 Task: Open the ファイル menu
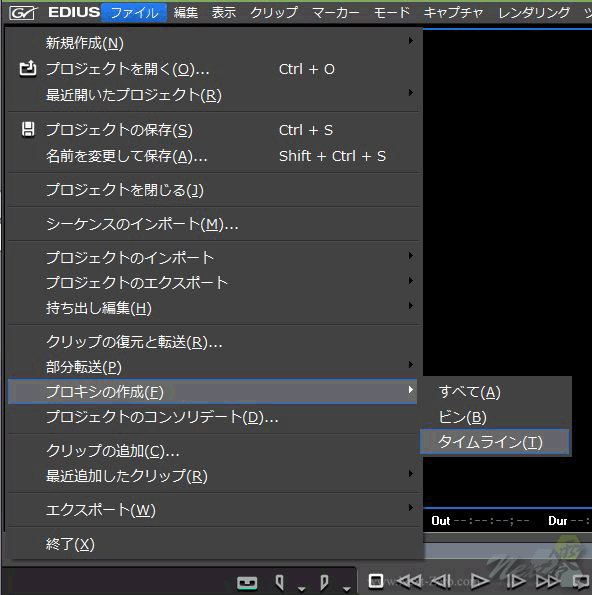134,13
